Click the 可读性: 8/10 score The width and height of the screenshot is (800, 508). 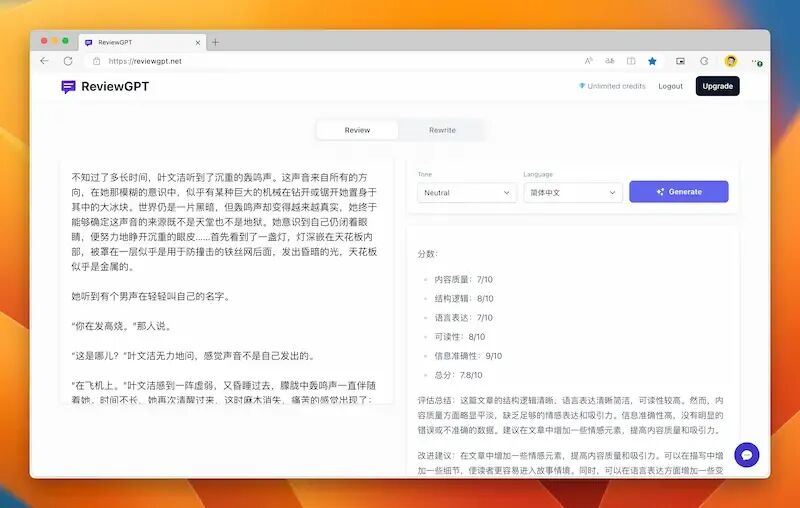[x=460, y=337]
